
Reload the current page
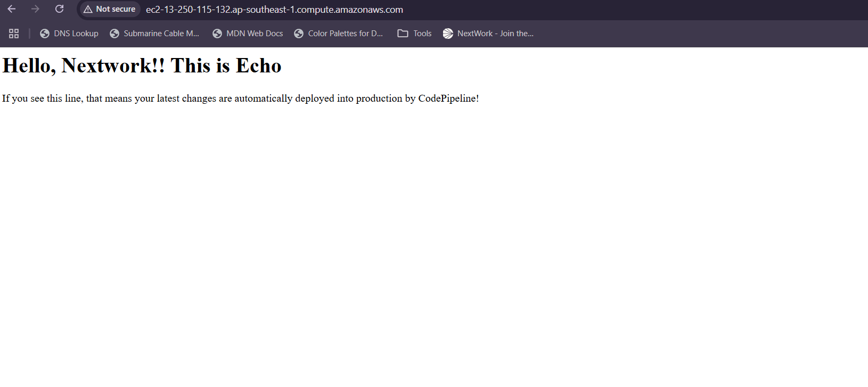(x=59, y=9)
